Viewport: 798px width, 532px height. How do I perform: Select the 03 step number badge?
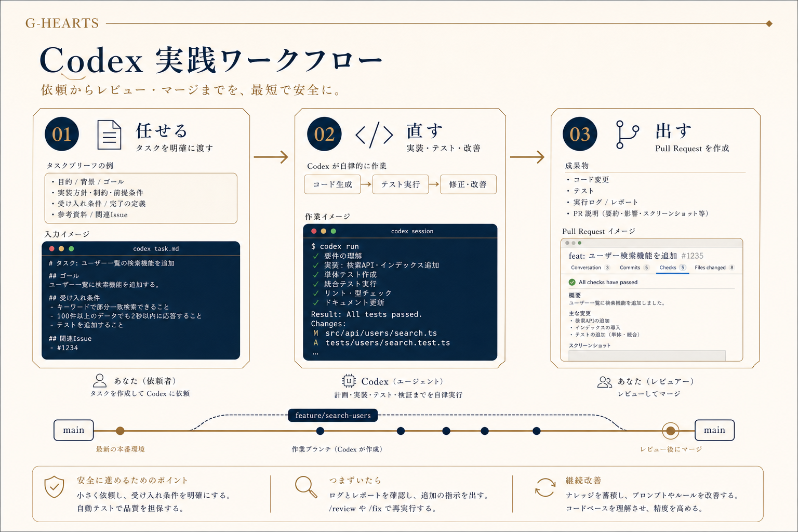(580, 134)
